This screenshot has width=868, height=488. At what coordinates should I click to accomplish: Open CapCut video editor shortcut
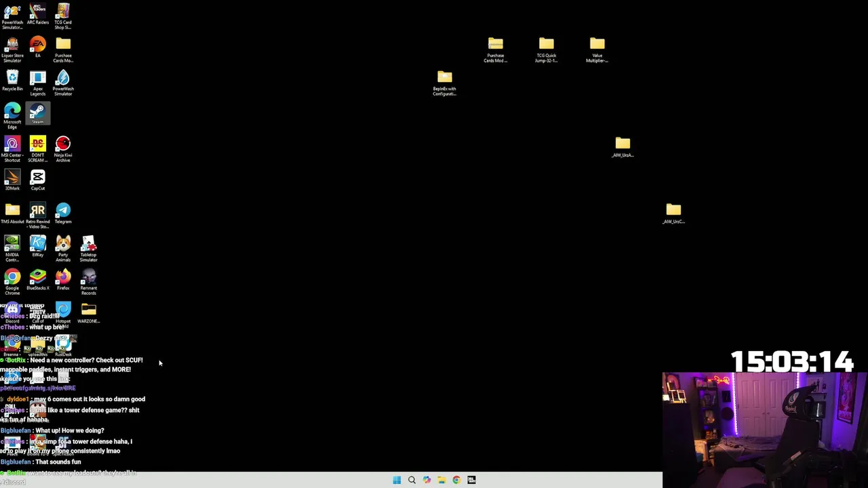(38, 180)
